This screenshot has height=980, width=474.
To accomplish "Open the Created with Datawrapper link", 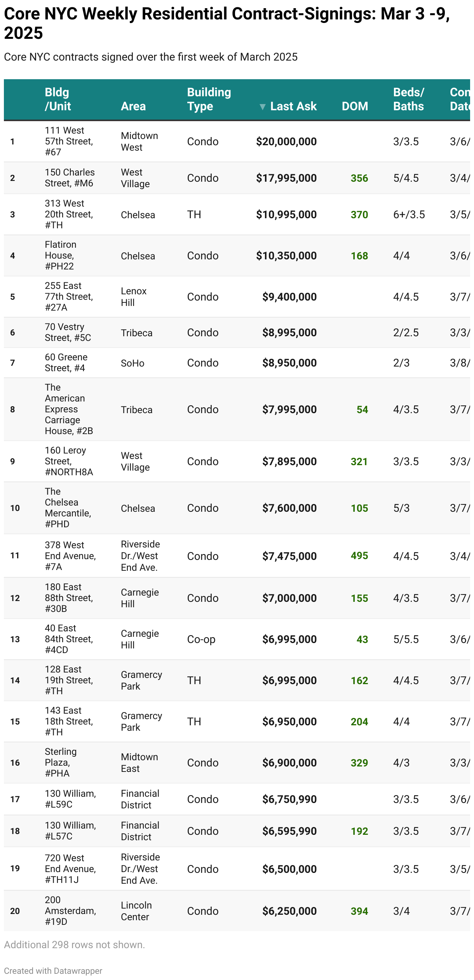I will pos(53,971).
